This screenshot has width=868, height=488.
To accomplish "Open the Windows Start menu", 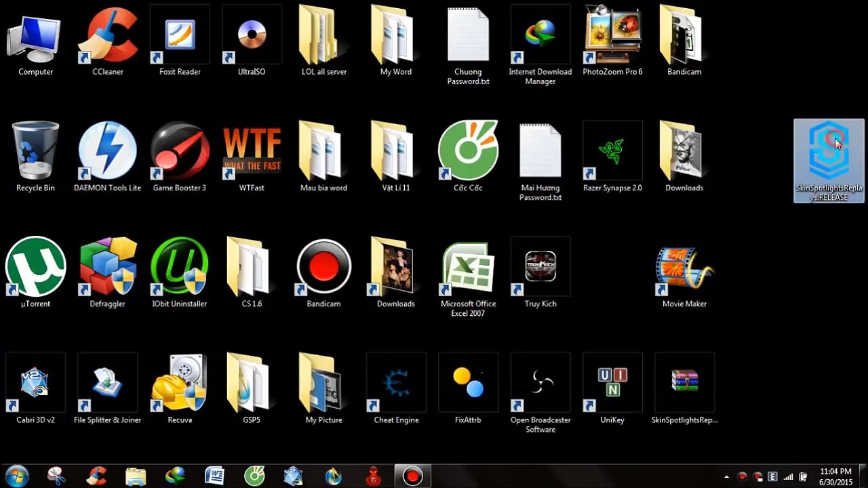I will pyautogui.click(x=17, y=476).
